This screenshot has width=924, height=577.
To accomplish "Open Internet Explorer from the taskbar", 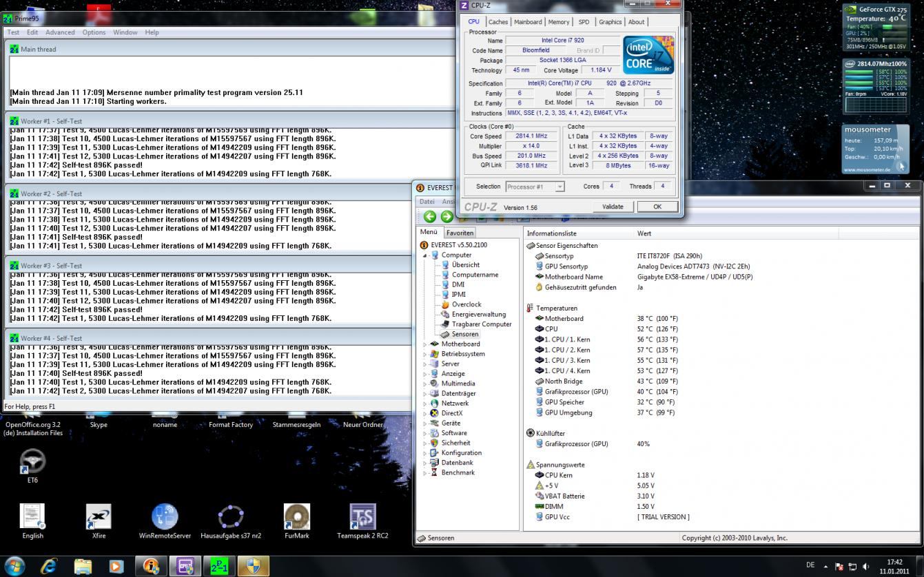I will pos(49,566).
